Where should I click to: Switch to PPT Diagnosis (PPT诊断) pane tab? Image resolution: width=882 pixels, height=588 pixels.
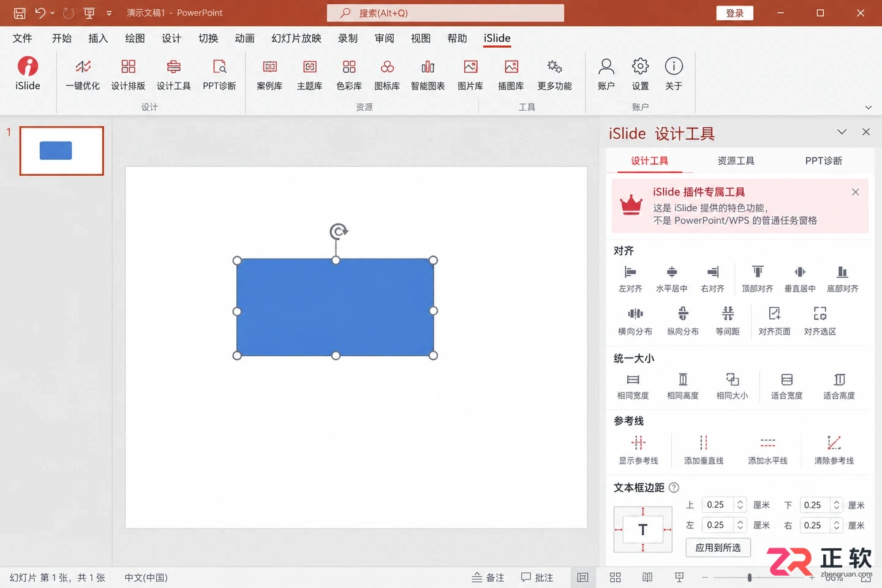(824, 161)
